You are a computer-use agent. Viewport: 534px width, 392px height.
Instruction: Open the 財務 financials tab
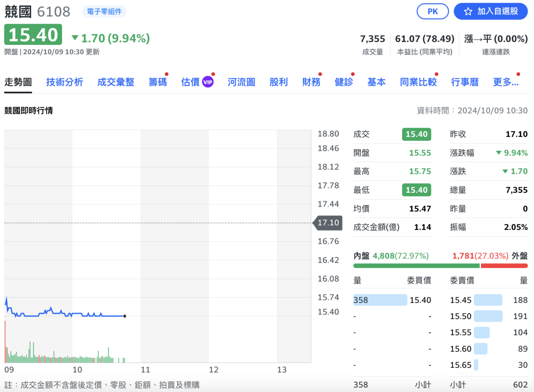311,82
